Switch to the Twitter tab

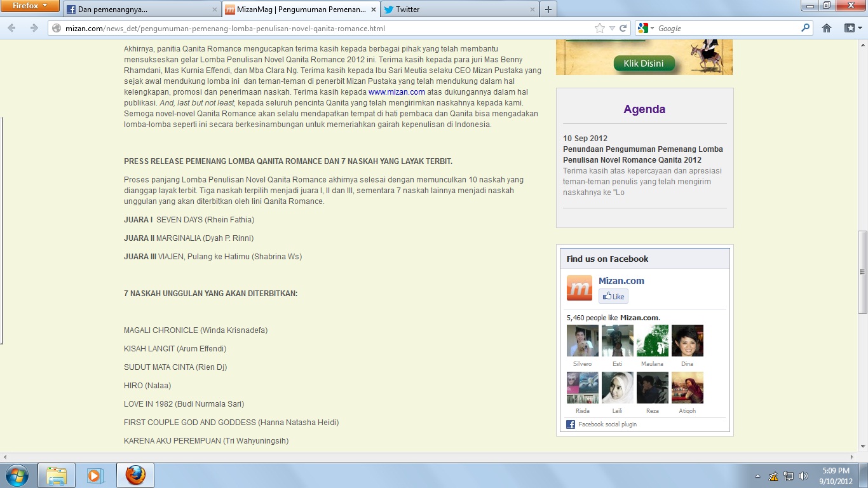coord(459,10)
